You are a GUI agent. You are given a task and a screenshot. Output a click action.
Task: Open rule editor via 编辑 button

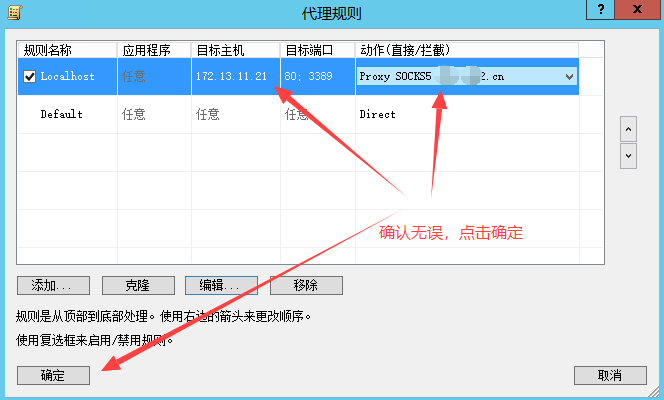click(222, 285)
